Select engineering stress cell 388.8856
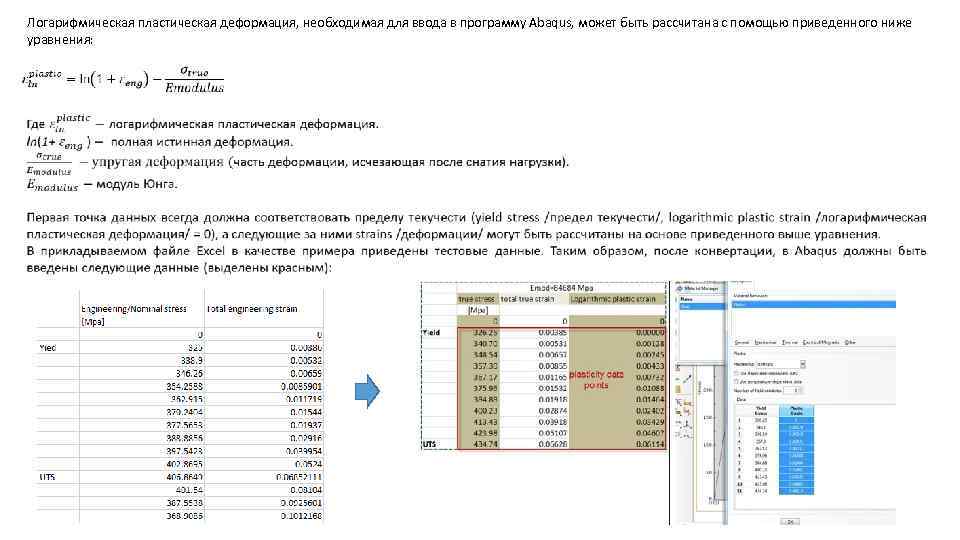This screenshot has width=960, height=540. [x=141, y=438]
